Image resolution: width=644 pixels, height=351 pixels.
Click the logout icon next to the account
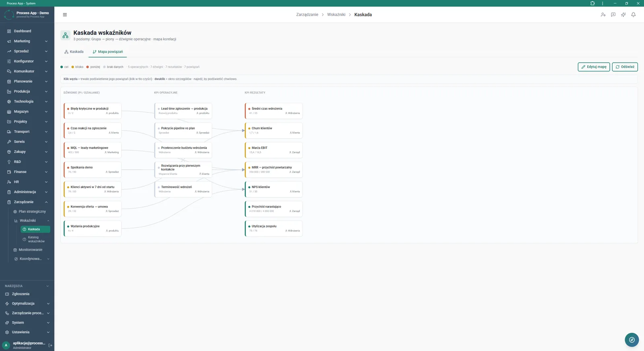click(50, 345)
